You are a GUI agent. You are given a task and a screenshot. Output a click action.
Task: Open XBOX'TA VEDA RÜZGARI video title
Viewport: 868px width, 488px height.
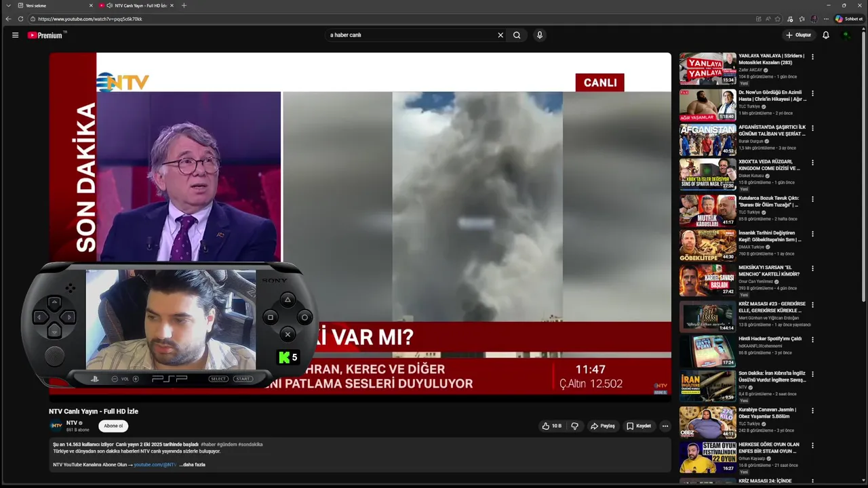(x=770, y=165)
